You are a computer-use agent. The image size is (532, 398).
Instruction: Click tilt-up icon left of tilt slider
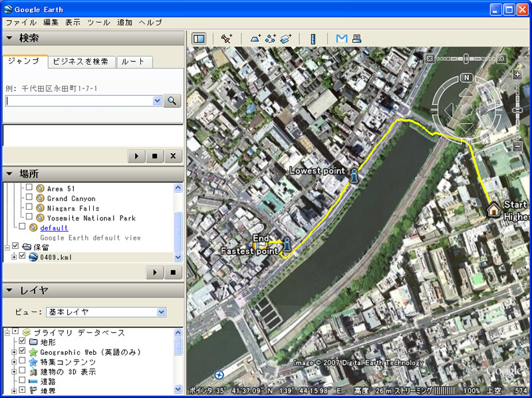[x=430, y=59]
